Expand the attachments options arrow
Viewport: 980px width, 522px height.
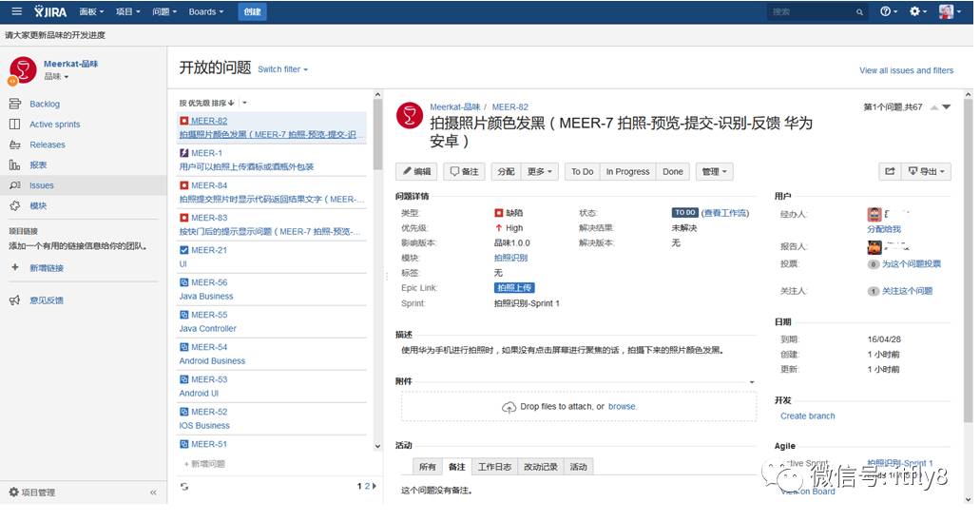pos(752,382)
